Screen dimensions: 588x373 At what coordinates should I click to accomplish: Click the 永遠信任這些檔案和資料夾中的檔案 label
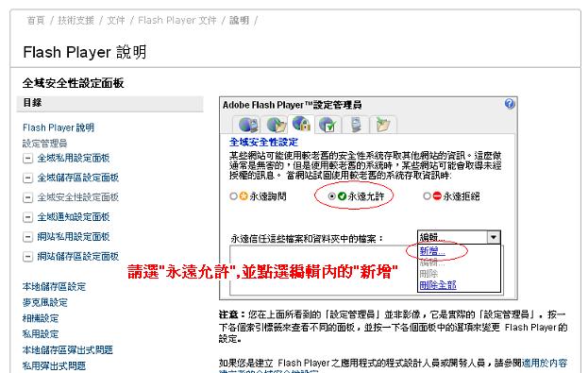tap(307, 238)
